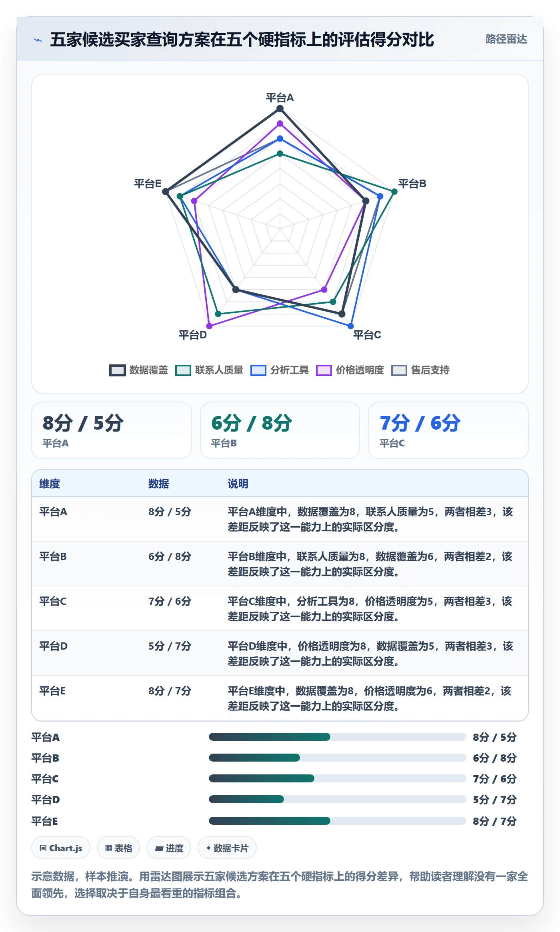Click the 平台D progress bar
The width and height of the screenshot is (560, 932).
pyautogui.click(x=338, y=799)
